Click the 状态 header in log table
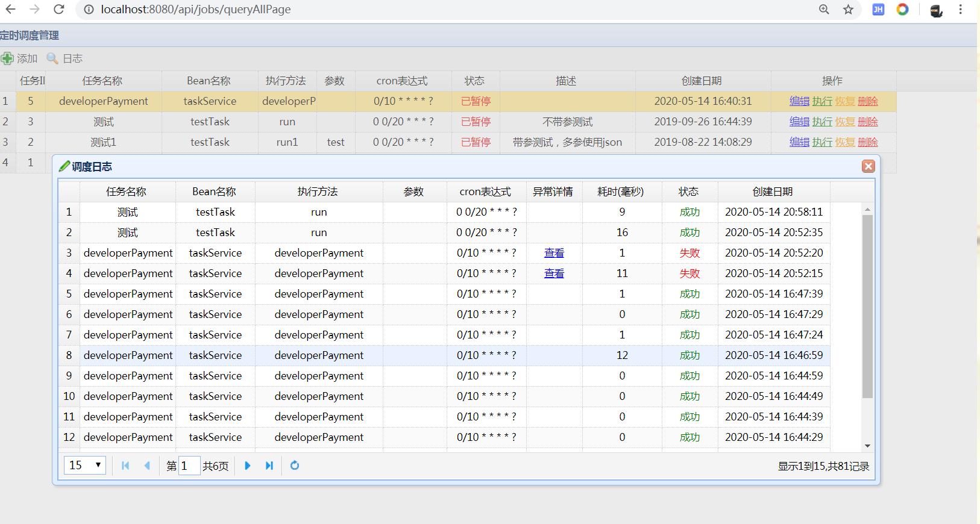Image resolution: width=980 pixels, height=524 pixels. point(689,192)
